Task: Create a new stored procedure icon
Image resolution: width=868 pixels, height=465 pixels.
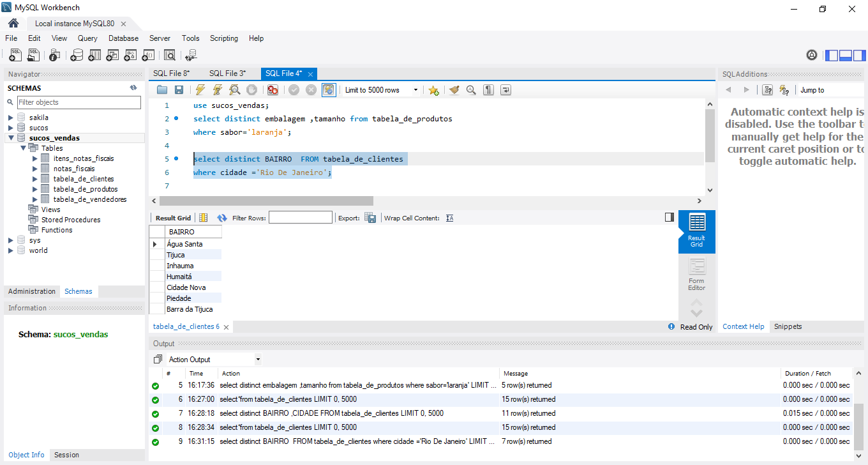Action: point(130,56)
